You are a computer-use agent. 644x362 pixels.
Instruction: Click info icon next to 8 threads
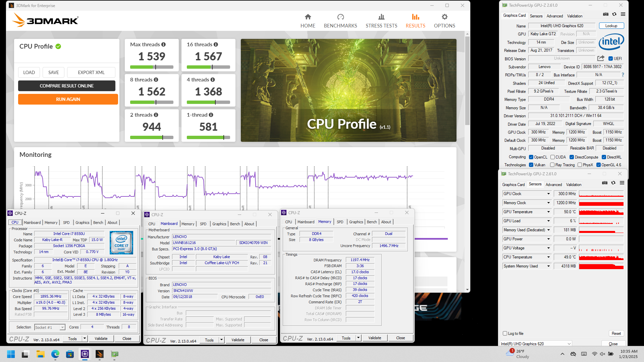[x=156, y=80]
